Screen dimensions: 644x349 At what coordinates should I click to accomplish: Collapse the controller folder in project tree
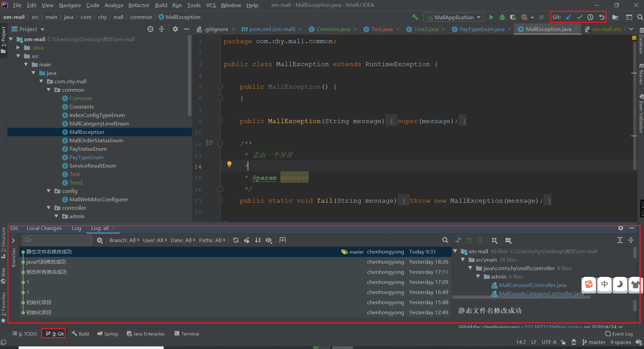49,208
